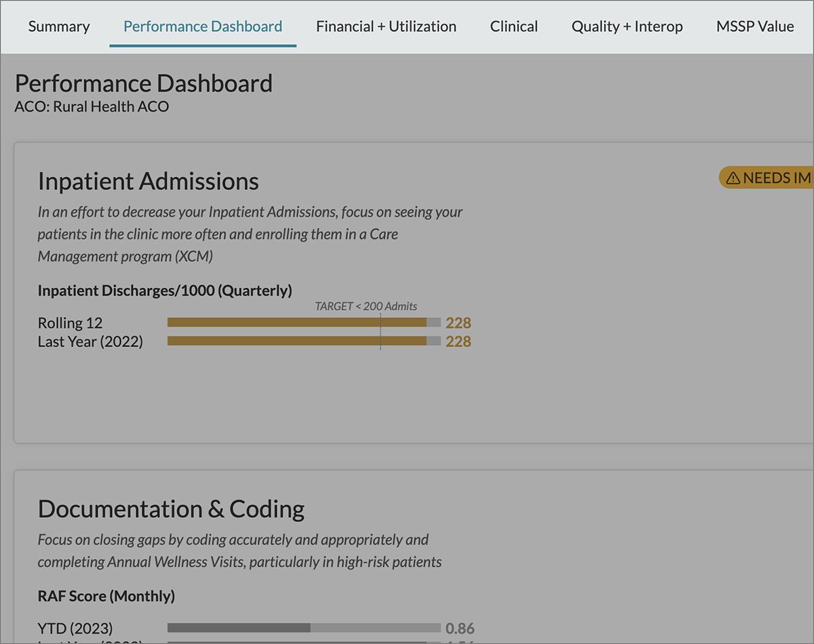Click the dashed target line on the Rolling 12 bar
Viewport: 814px width, 644px height.
[x=381, y=323]
